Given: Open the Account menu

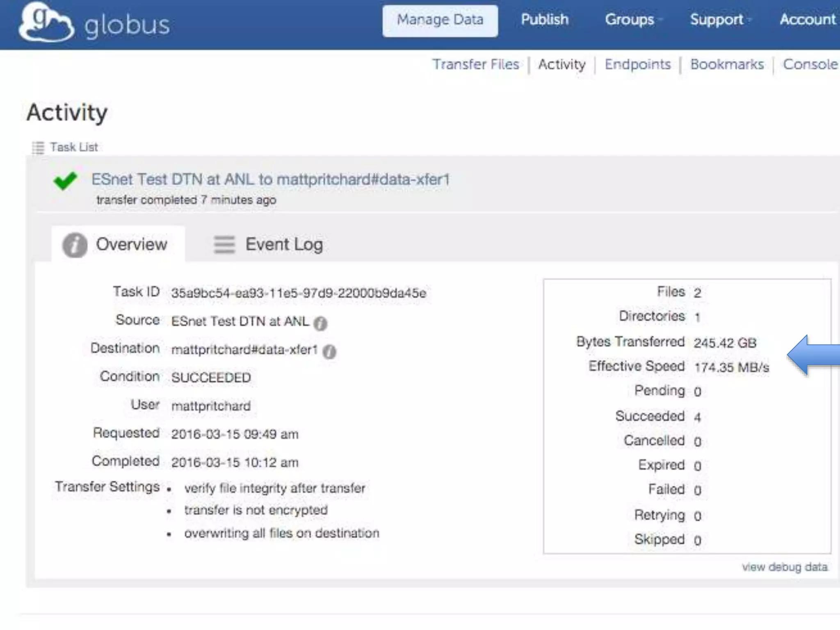Looking at the screenshot, I should click(807, 20).
